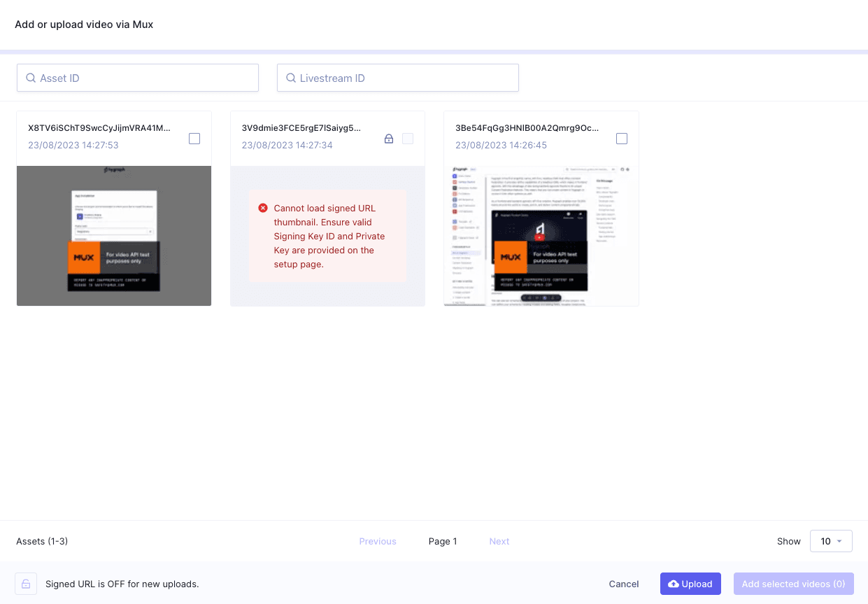Select the checkbox on the X8TV6iSChT asset card

point(194,139)
